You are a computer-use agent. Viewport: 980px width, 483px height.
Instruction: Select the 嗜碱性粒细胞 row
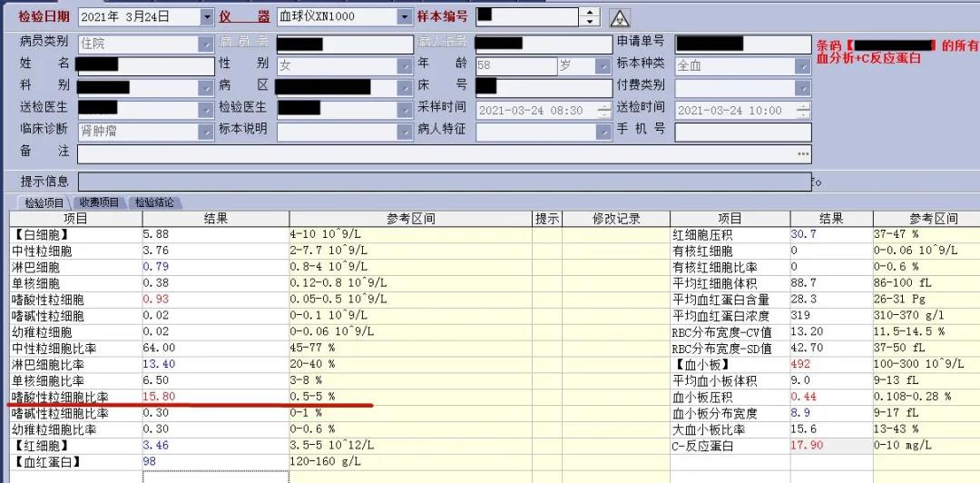click(339, 316)
